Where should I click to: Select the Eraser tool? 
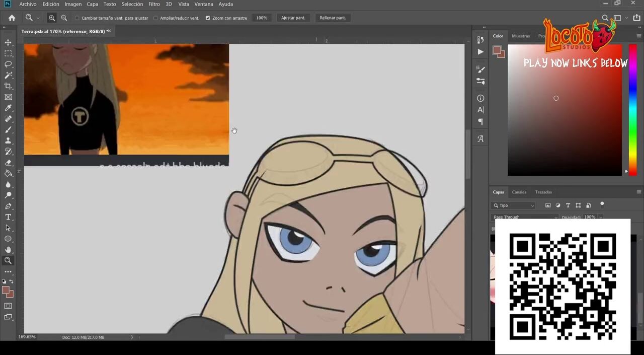pos(8,163)
